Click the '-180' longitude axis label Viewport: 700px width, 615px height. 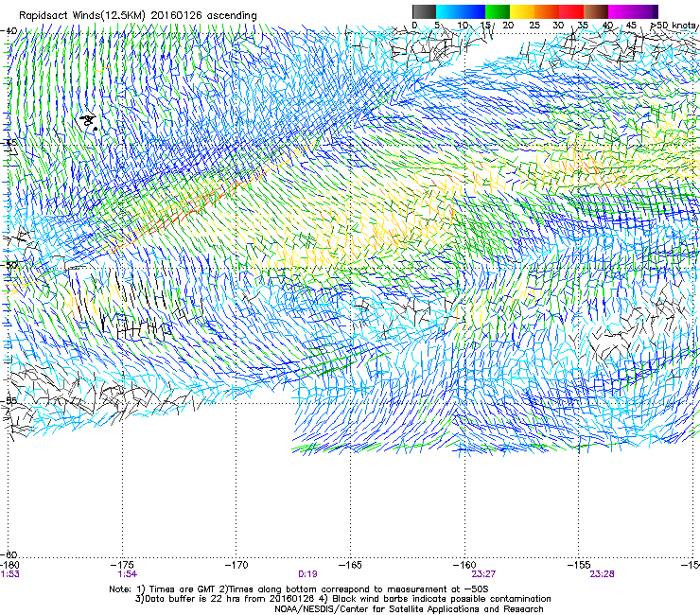click(x=9, y=566)
